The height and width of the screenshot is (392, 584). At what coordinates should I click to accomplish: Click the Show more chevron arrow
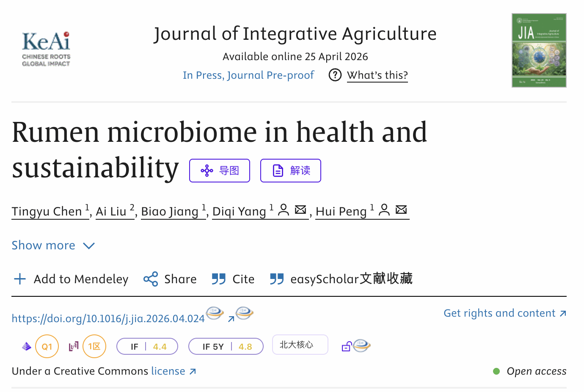tap(89, 246)
